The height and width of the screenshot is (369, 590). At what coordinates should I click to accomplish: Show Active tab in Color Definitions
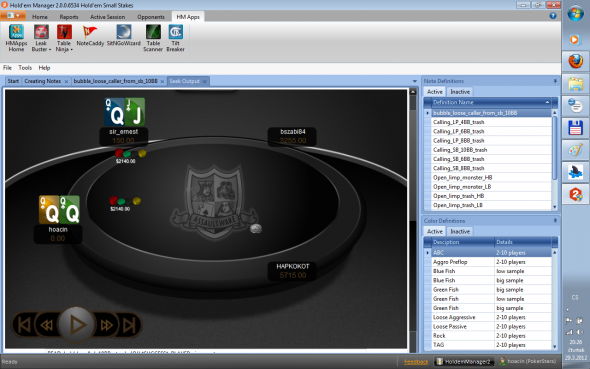[x=435, y=232]
